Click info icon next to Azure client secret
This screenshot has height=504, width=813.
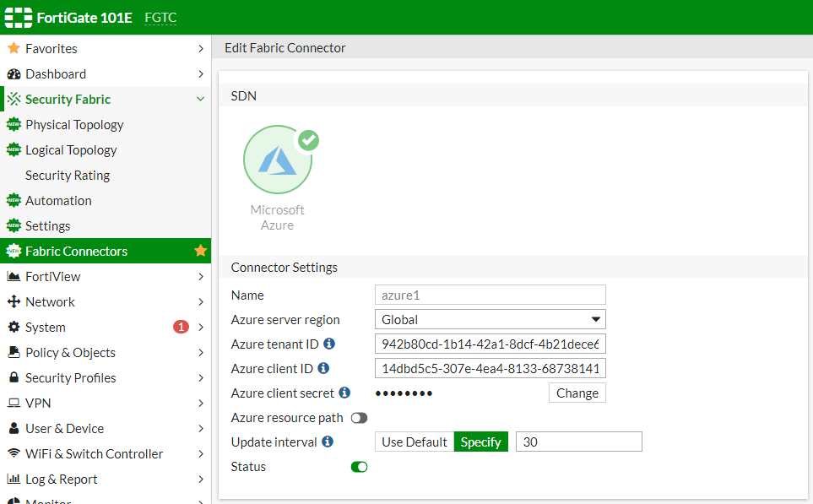tap(344, 393)
